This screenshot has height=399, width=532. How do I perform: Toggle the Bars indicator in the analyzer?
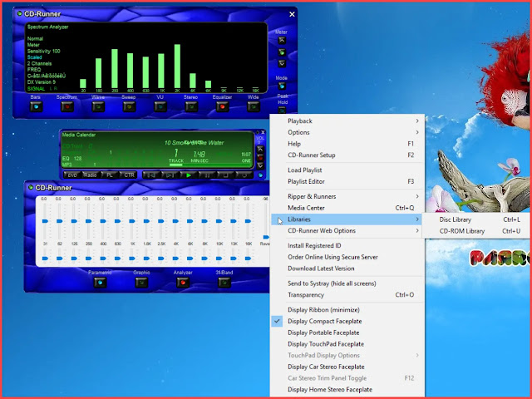point(37,107)
